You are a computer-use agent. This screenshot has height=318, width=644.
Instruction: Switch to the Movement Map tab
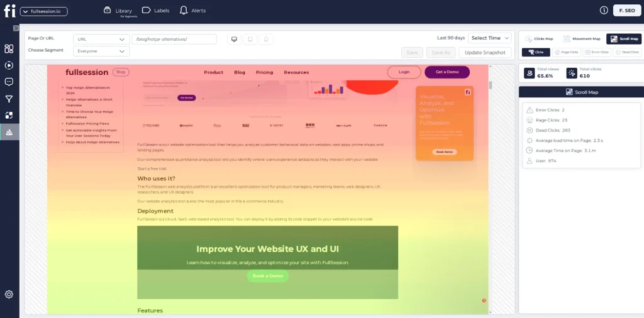(x=582, y=39)
